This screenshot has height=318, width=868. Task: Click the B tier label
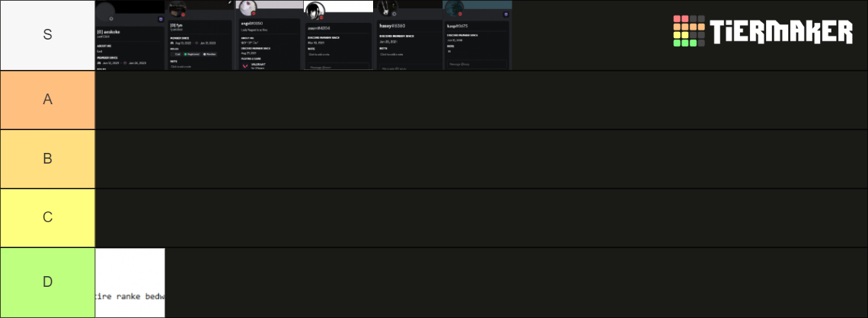click(x=48, y=159)
